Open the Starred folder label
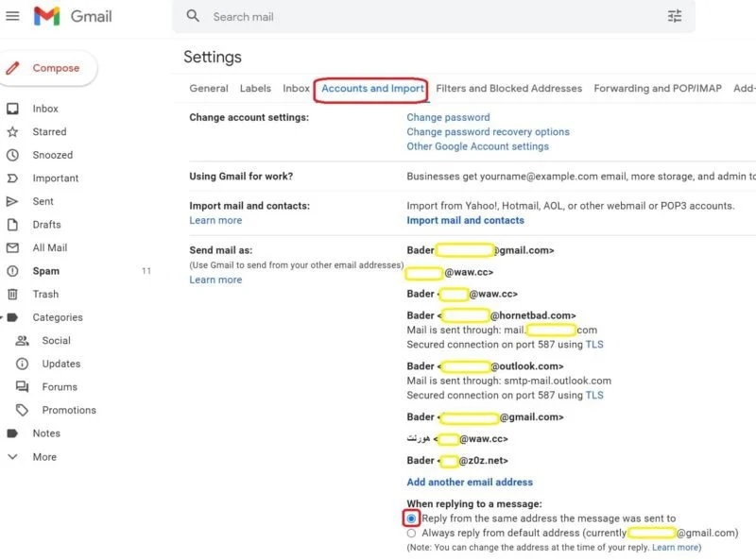This screenshot has height=560, width=756. (50, 131)
